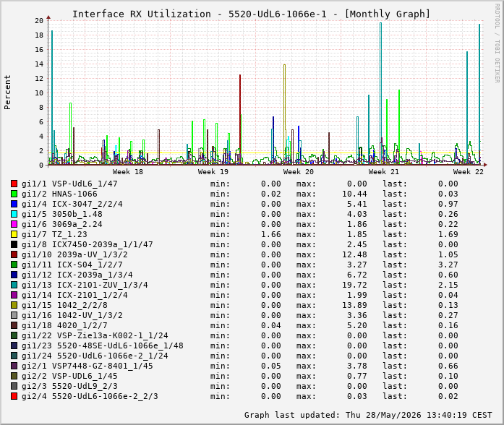Image resolution: width=504 pixels, height=425 pixels.
Task: Click the red swatch for gi2/4 5520-UdL6-1066e-2_2/3
Action: [14, 396]
